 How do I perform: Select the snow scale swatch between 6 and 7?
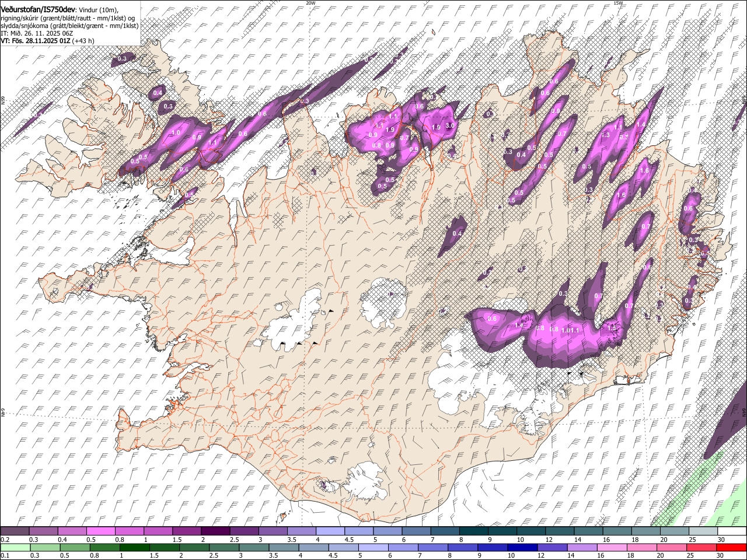coord(416,531)
